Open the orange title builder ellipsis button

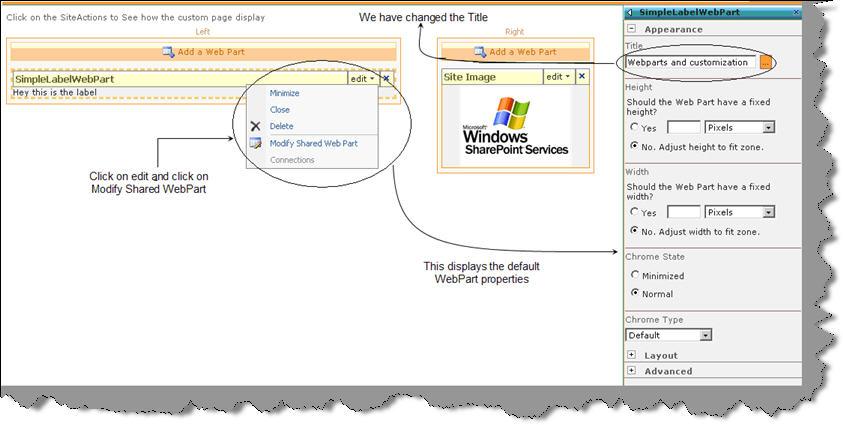tap(766, 62)
